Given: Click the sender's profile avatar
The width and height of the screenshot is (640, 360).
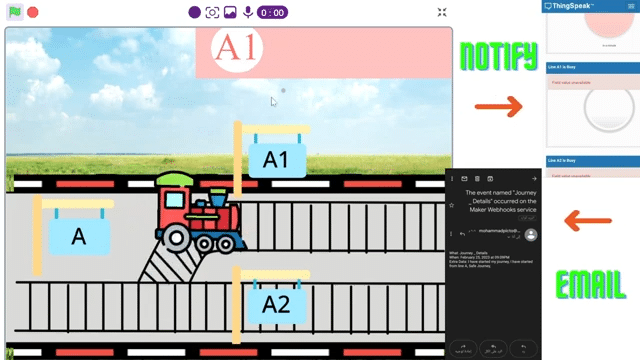Looking at the screenshot, I should (x=531, y=235).
